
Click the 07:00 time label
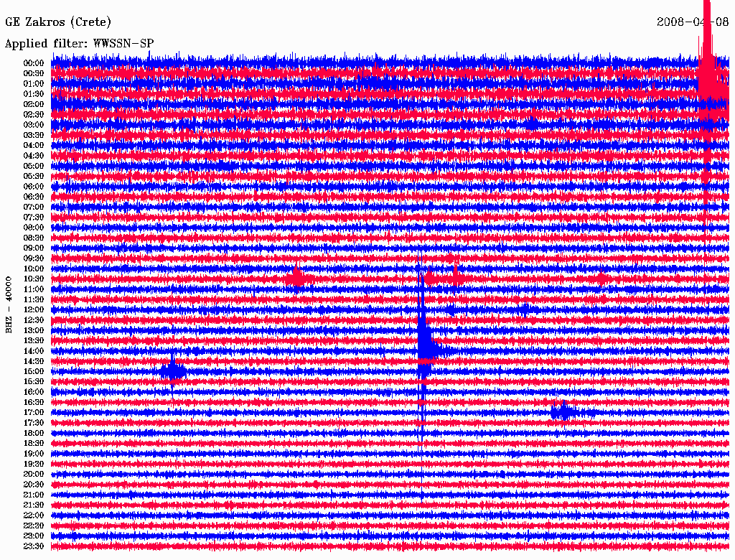coord(34,207)
